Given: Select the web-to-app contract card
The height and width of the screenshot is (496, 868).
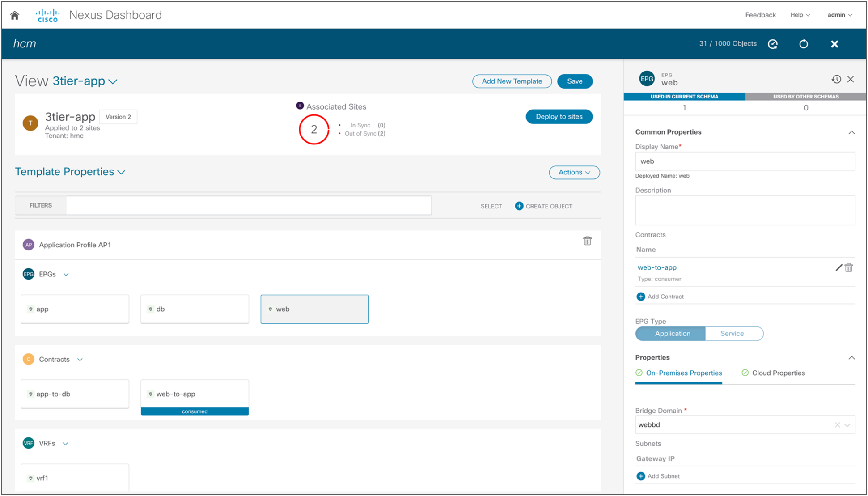Looking at the screenshot, I should [x=195, y=398].
